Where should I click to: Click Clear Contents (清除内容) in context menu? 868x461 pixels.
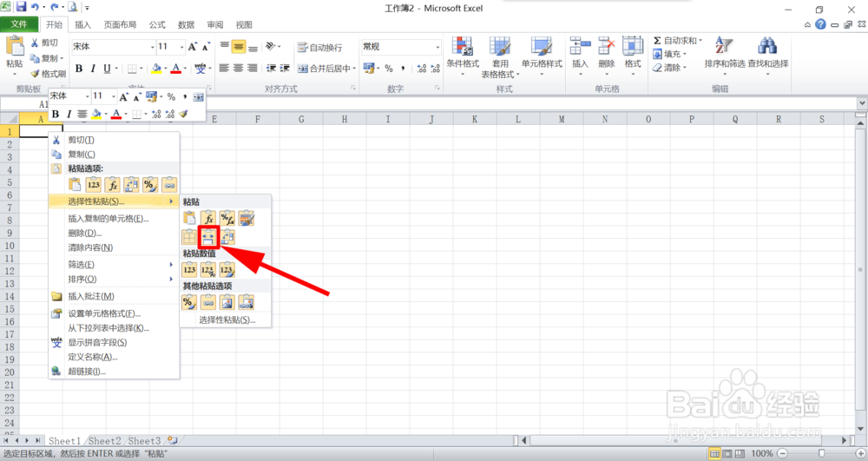coord(114,247)
